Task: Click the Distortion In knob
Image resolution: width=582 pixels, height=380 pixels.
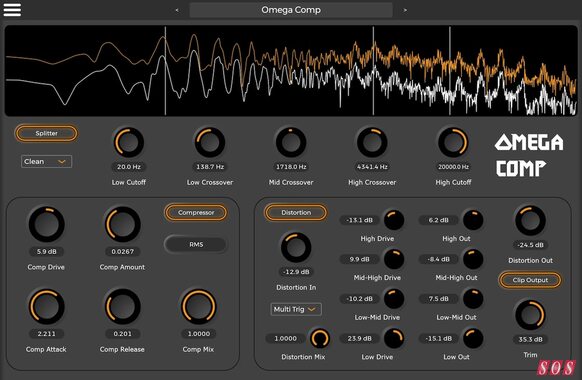Action: point(296,248)
